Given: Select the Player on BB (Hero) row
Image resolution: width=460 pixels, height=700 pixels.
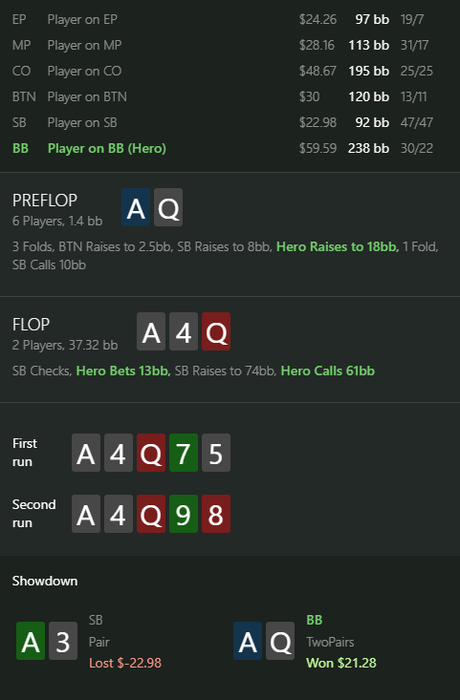Looking at the screenshot, I should click(223, 148).
